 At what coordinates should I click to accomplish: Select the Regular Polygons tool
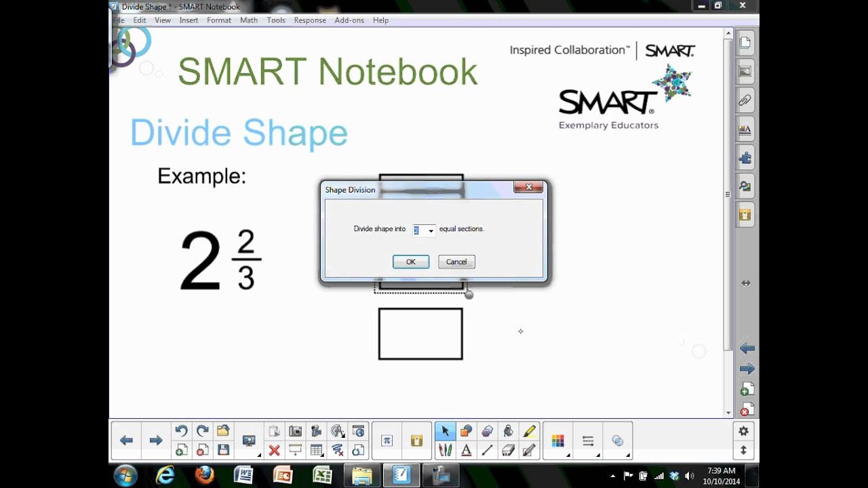[x=487, y=431]
